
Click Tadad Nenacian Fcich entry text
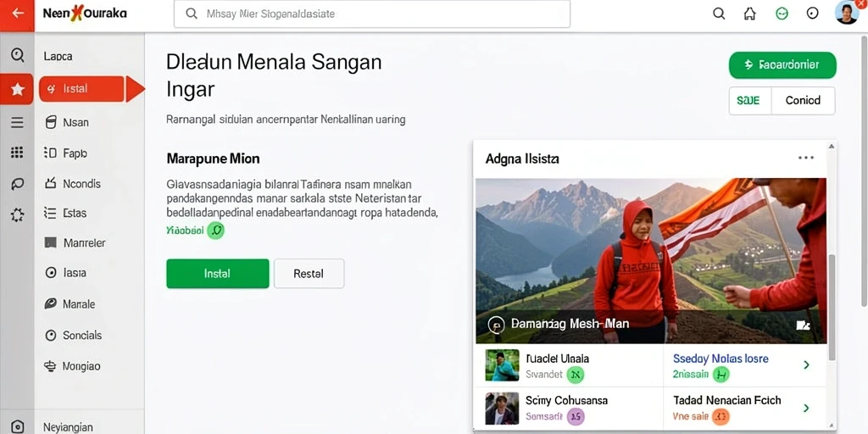726,400
